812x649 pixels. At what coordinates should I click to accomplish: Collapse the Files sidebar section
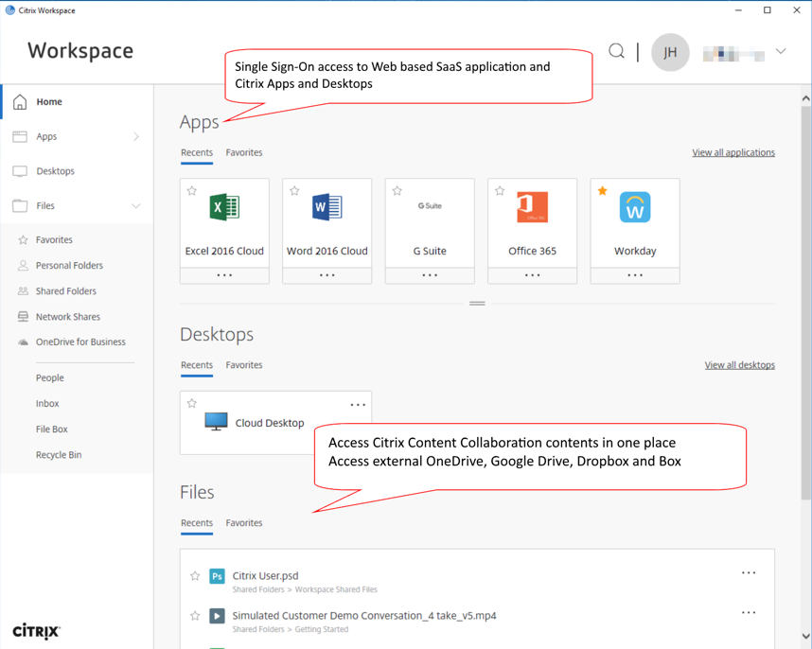135,206
